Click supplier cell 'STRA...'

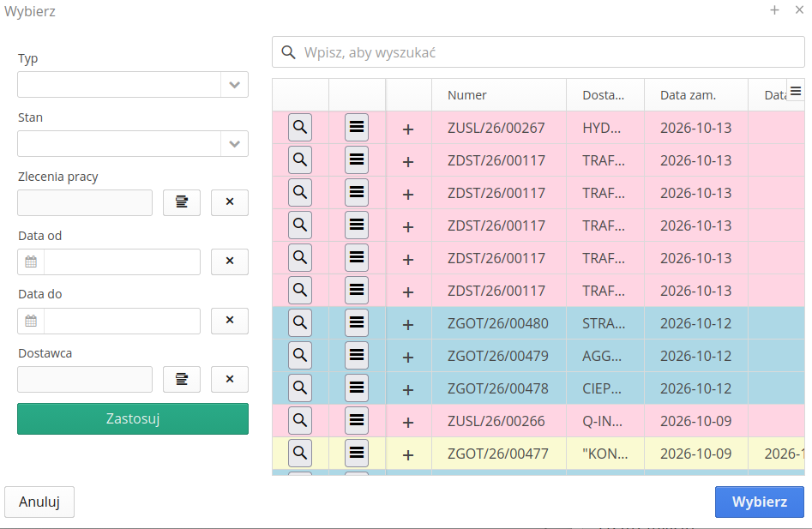[605, 323]
